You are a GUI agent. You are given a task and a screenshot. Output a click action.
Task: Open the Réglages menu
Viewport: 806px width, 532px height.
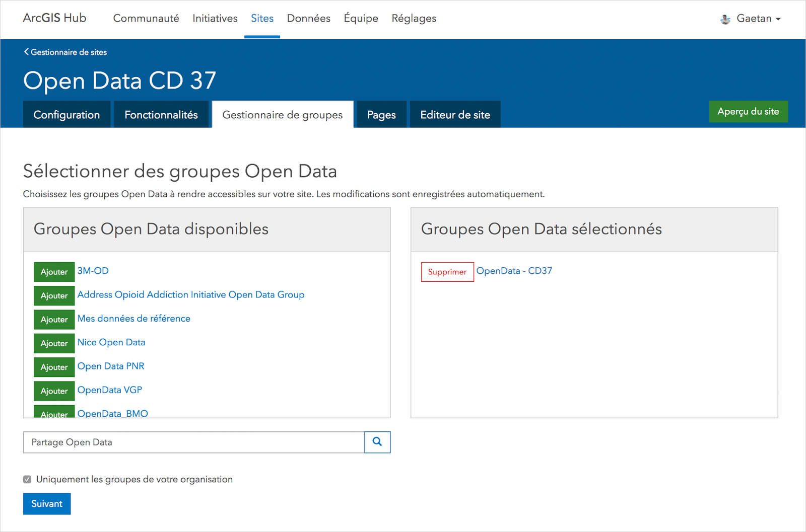click(x=414, y=18)
